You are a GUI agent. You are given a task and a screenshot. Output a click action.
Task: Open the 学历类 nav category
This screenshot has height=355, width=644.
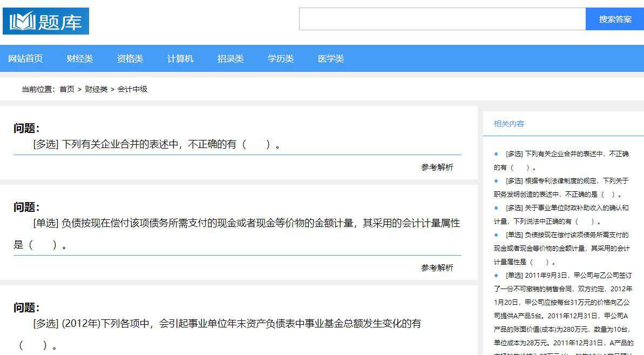click(281, 58)
